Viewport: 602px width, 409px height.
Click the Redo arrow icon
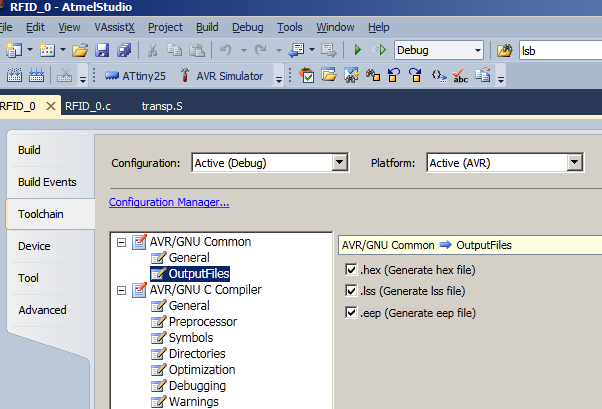click(261, 50)
